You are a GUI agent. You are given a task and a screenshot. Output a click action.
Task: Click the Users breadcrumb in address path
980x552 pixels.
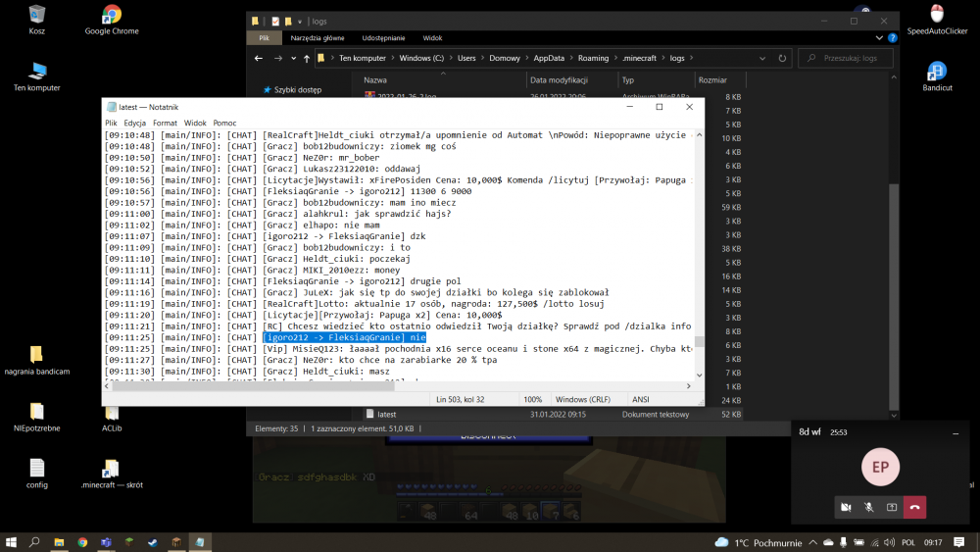[466, 59]
